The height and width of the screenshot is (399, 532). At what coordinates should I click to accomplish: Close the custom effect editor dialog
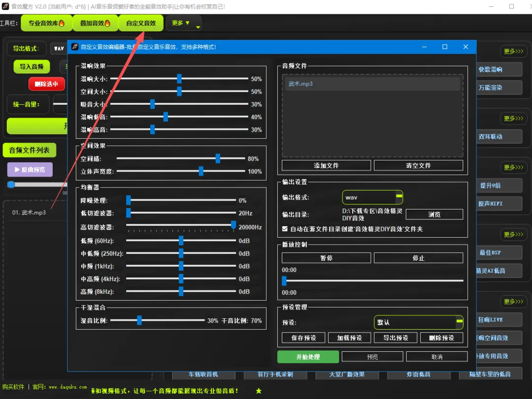point(465,47)
